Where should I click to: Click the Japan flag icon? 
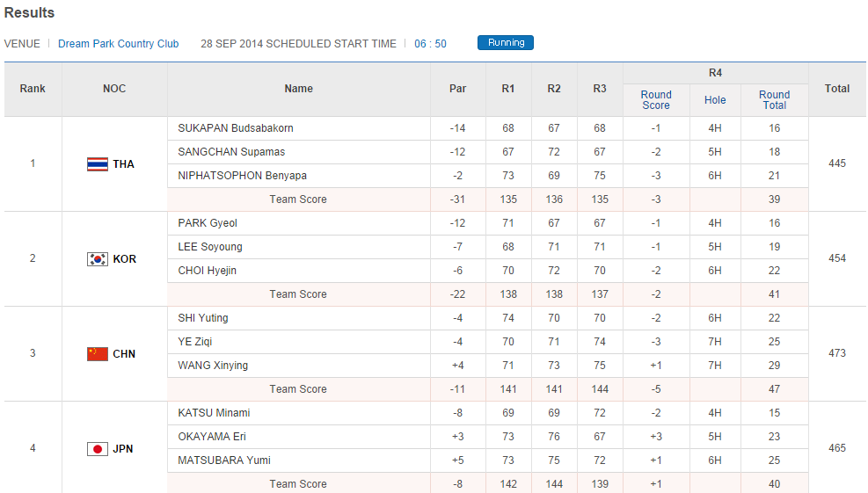tap(98, 449)
